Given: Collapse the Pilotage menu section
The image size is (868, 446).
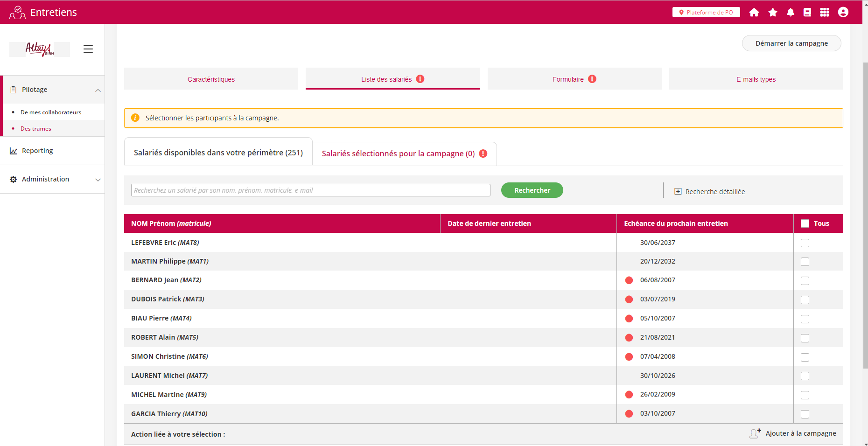Looking at the screenshot, I should pyautogui.click(x=98, y=90).
